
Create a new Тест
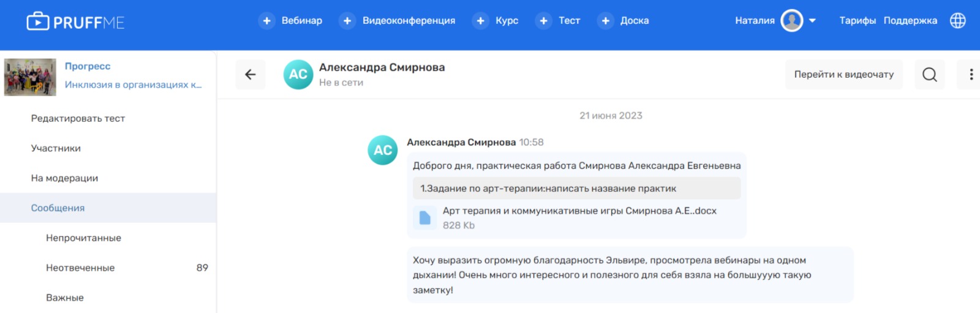[569, 21]
